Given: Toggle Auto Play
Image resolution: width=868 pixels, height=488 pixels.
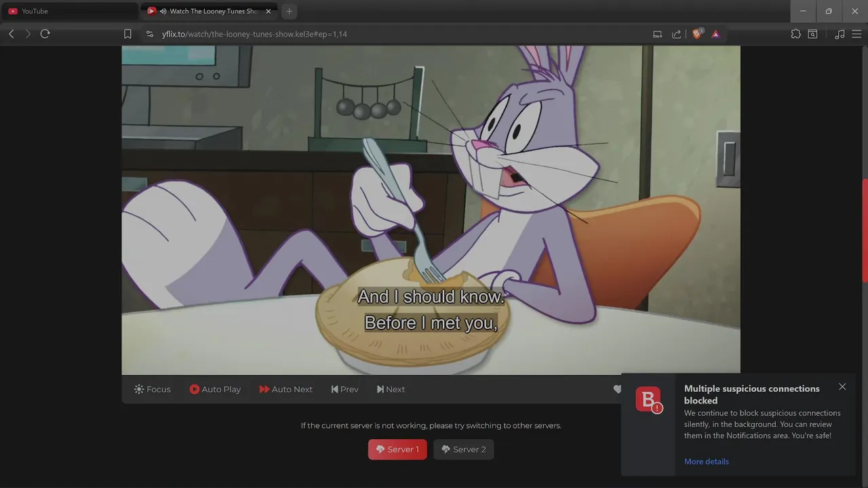Looking at the screenshot, I should [215, 389].
